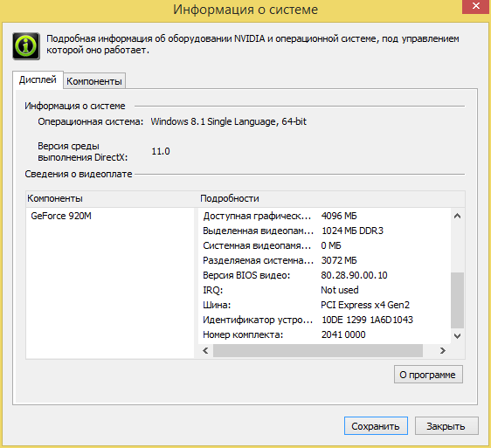Image resolution: width=491 pixels, height=448 pixels.
Task: Click the horizontal scroll left arrow
Action: pyautogui.click(x=205, y=351)
